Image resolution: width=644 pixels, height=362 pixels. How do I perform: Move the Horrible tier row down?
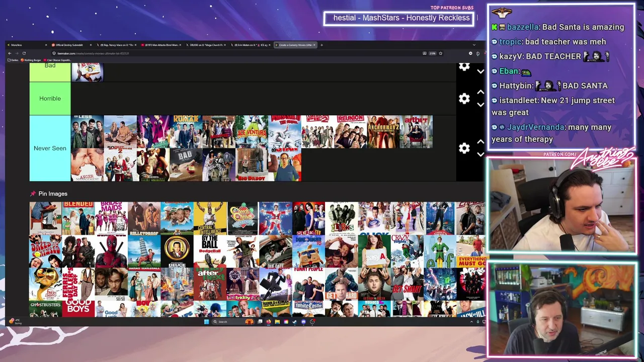(x=480, y=105)
